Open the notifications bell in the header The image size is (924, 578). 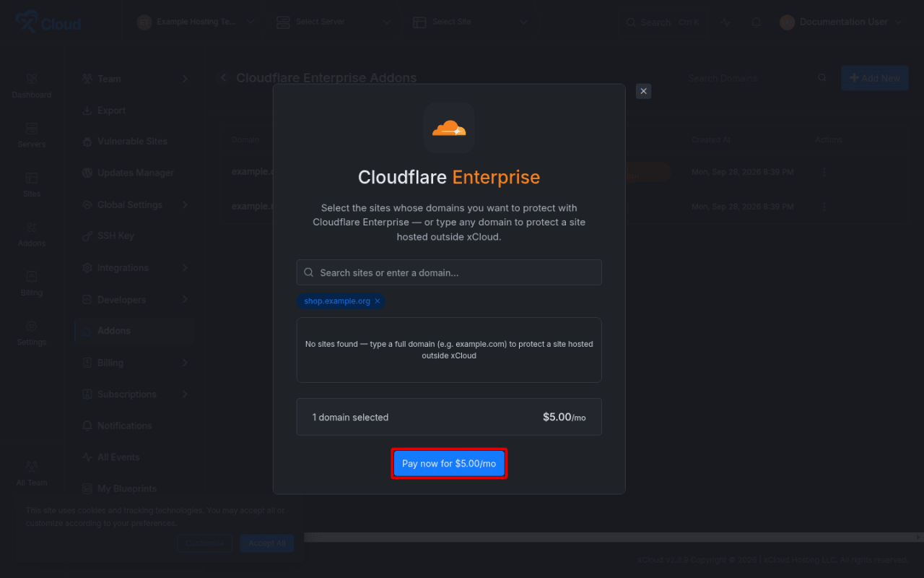tap(756, 22)
